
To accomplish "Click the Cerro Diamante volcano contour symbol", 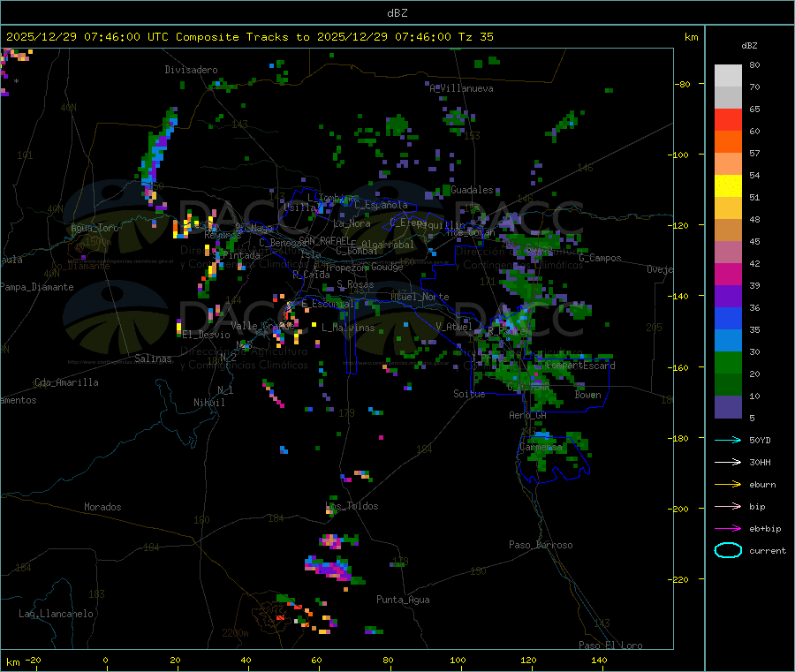I will point(78,248).
